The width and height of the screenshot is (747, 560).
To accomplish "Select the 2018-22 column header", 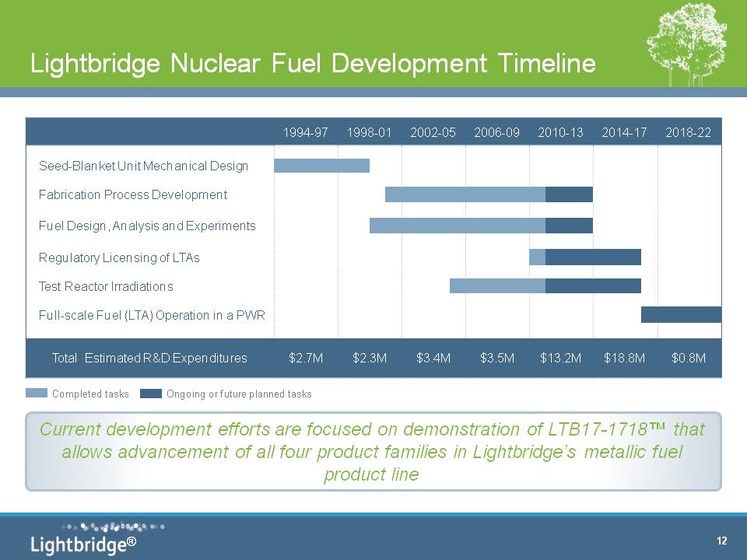I will [689, 132].
